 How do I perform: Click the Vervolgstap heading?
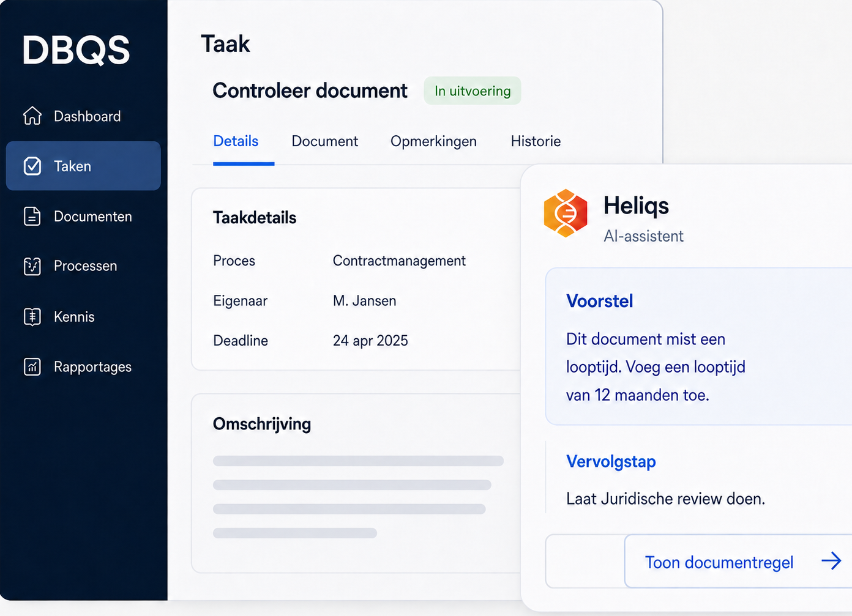click(x=611, y=461)
